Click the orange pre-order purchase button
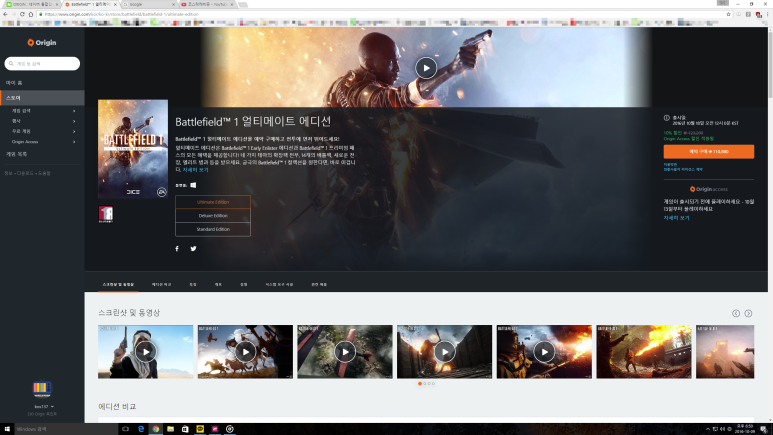 click(x=708, y=151)
